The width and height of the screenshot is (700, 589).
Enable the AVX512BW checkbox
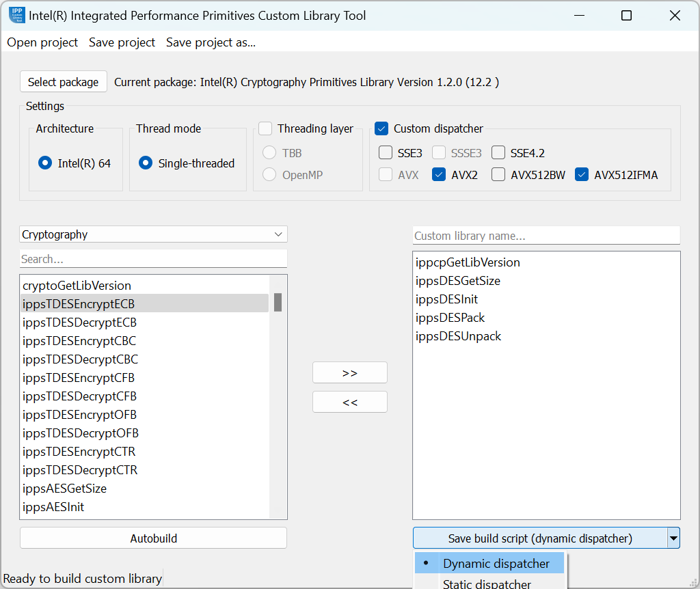click(x=498, y=175)
